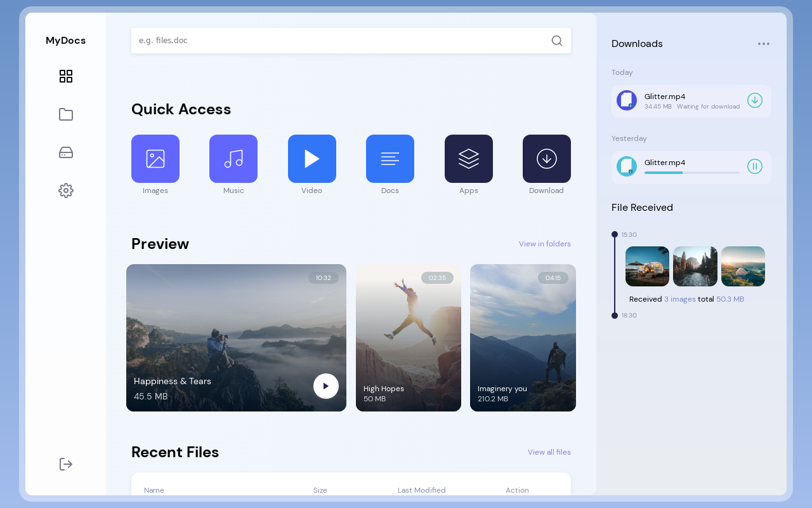Viewport: 812px width, 508px height.
Task: Open Images quick access tile
Action: tap(155, 159)
